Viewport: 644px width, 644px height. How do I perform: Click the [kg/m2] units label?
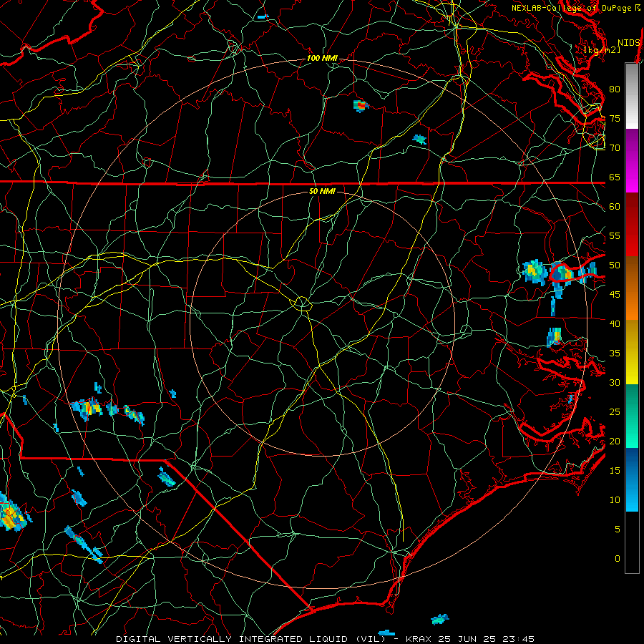pyautogui.click(x=602, y=49)
